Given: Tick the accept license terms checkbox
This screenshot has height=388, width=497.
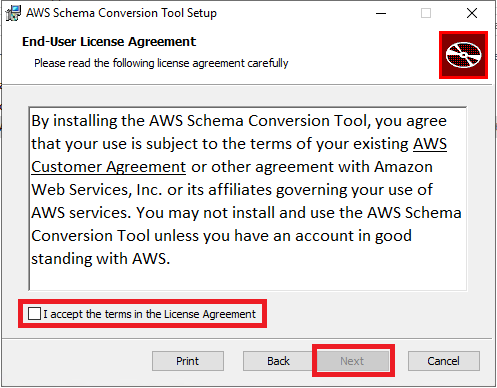Looking at the screenshot, I should [x=34, y=314].
